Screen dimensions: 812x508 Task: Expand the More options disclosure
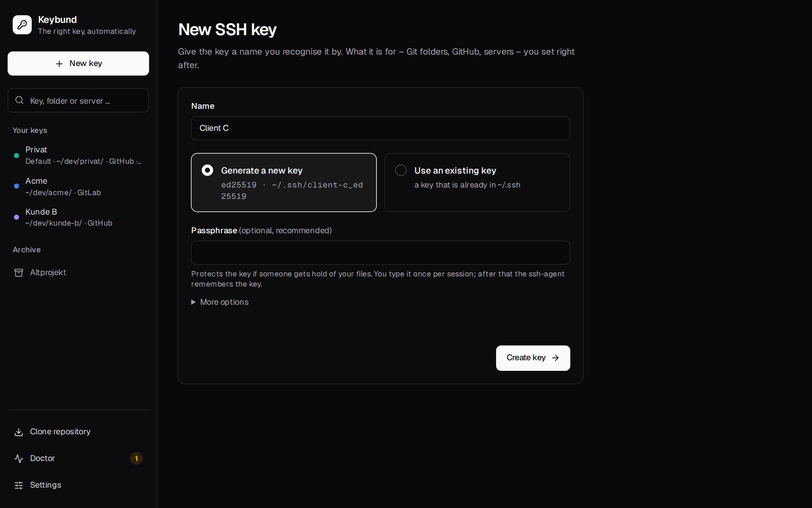pyautogui.click(x=220, y=302)
